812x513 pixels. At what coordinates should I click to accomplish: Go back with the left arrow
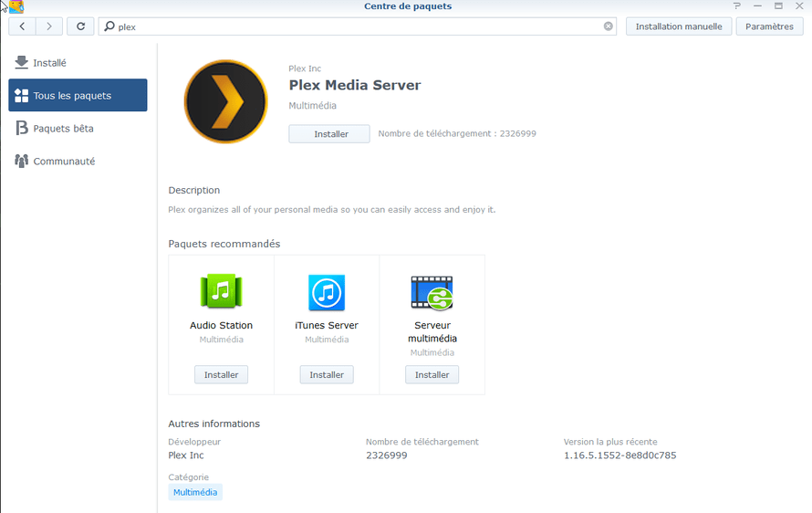click(x=22, y=26)
